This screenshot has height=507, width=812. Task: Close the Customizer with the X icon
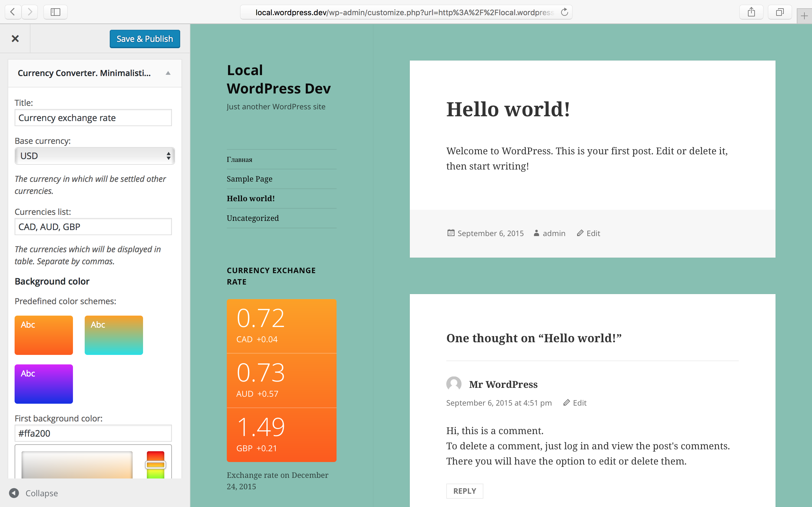pos(15,39)
